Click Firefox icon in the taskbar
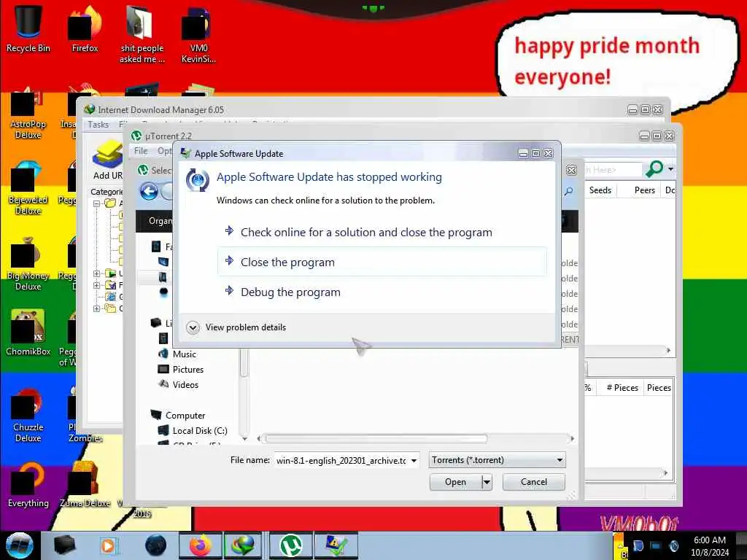This screenshot has height=560, width=747. [200, 545]
